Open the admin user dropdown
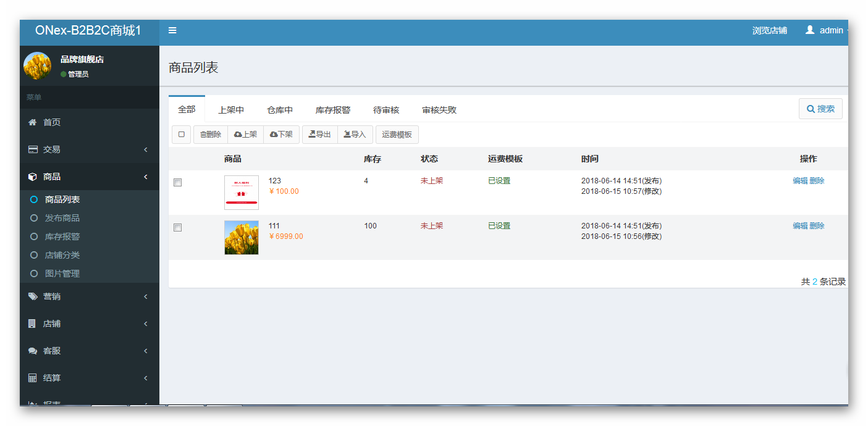868x426 pixels. coord(826,30)
